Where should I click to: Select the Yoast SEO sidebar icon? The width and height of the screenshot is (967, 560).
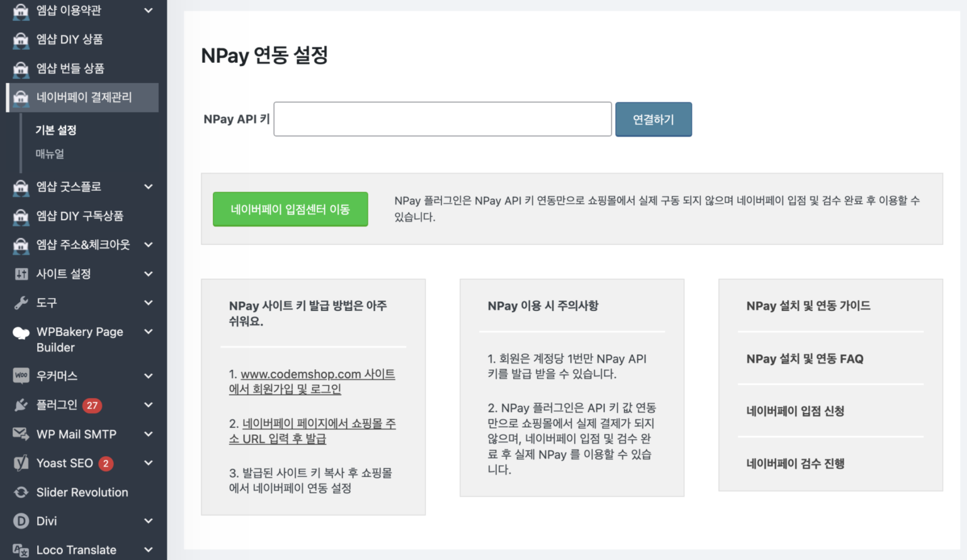pos(20,463)
